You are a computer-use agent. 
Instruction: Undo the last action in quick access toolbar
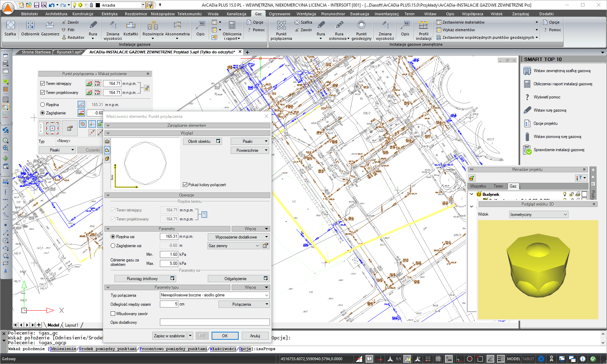[x=51, y=5]
